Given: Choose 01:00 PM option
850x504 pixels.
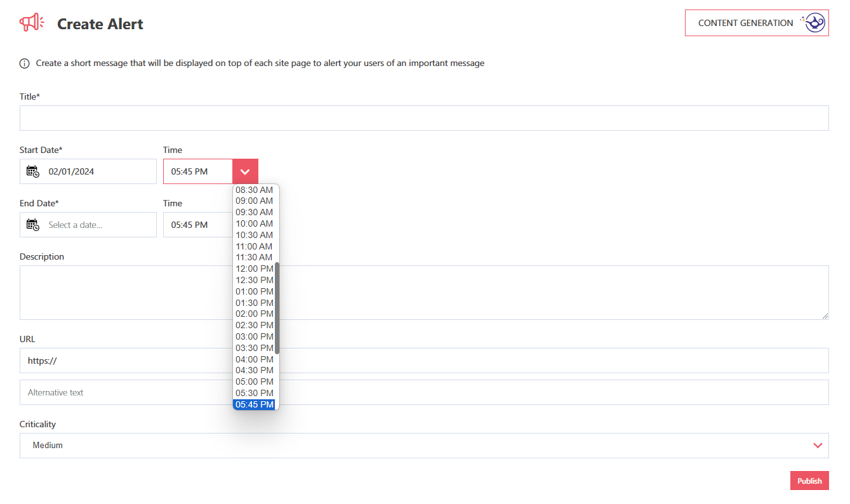Looking at the screenshot, I should (x=254, y=291).
